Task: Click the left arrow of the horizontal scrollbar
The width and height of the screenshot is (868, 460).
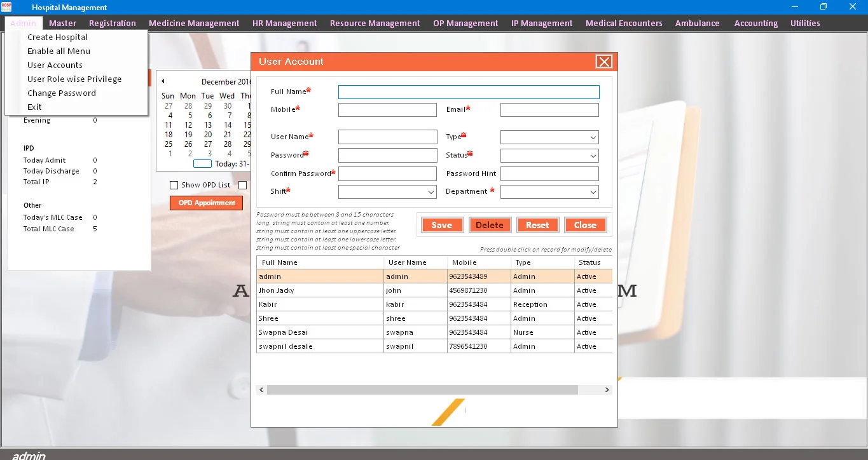Action: [x=261, y=390]
